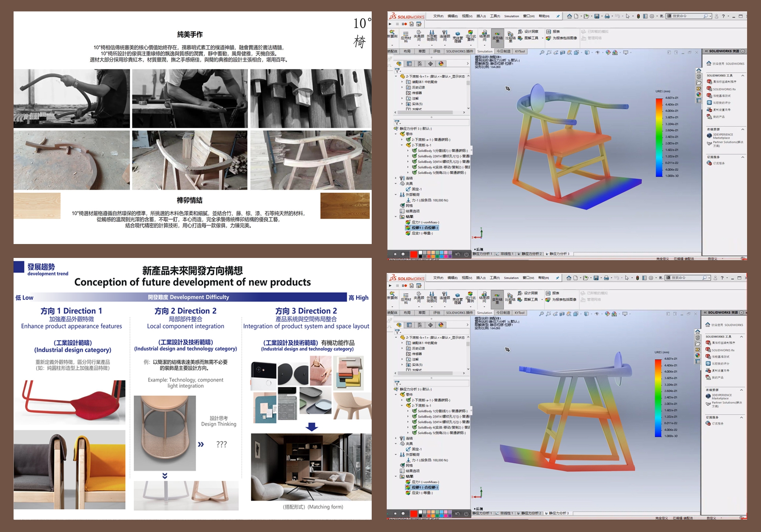This screenshot has width=761, height=532.
Task: Select 应力1 (-vonMises-) result in top window tree
Action: (425, 222)
